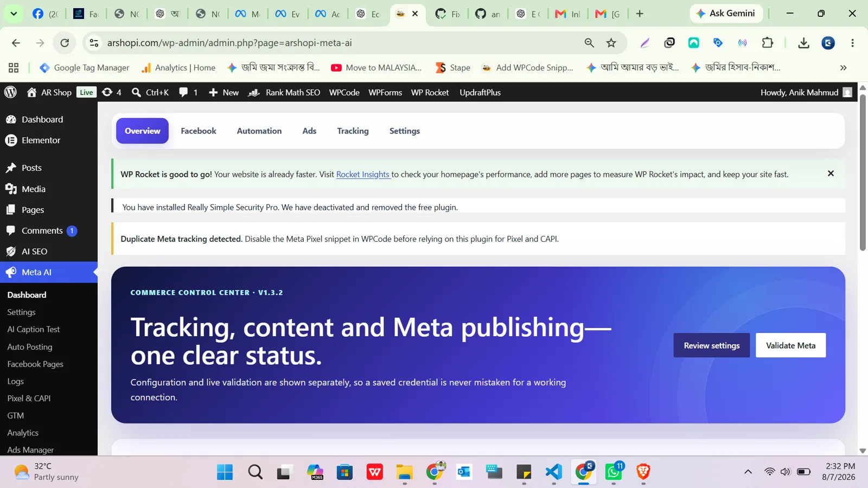868x488 pixels.
Task: Open WhatsApp from the taskbar
Action: click(x=614, y=472)
